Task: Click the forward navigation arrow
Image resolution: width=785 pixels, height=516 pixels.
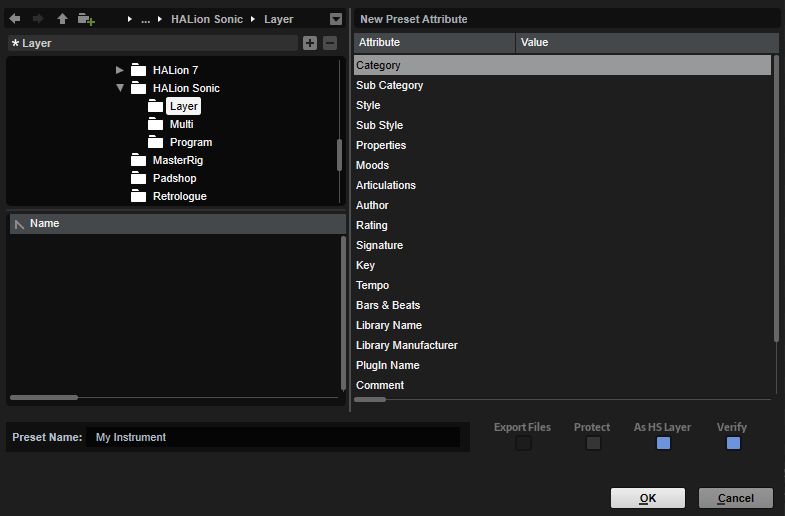Action: coord(38,19)
